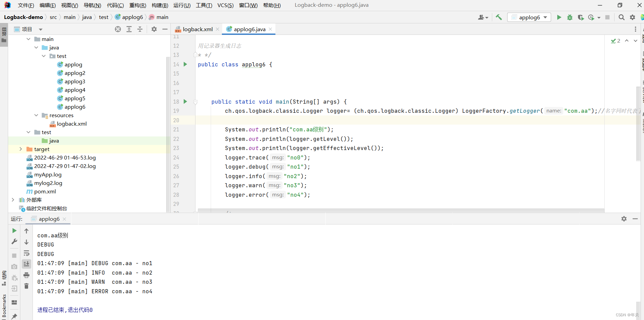Collapse all nodes in project panel

tap(140, 29)
